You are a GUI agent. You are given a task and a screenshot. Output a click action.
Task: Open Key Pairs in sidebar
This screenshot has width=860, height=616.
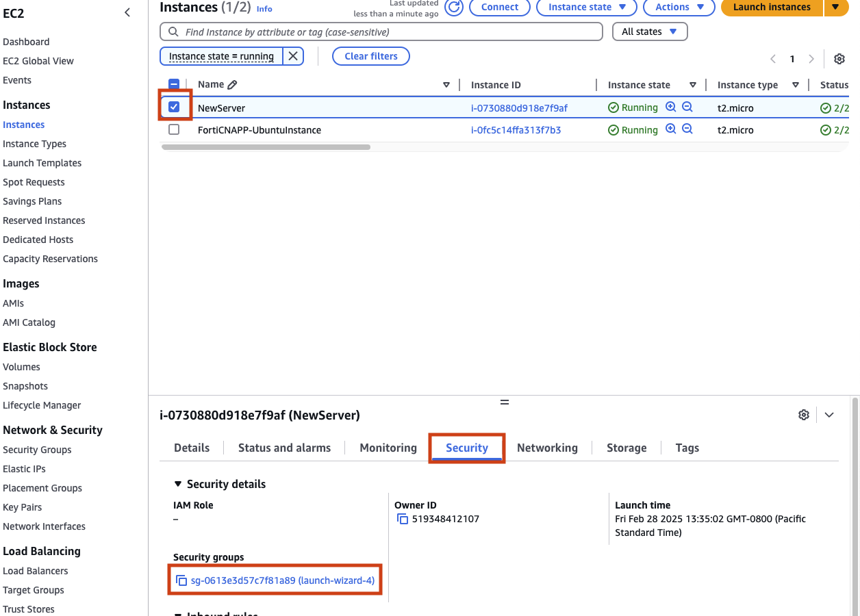[x=22, y=507]
